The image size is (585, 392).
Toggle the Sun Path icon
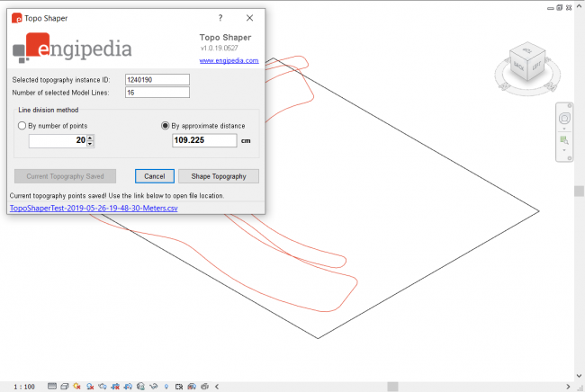click(x=77, y=386)
